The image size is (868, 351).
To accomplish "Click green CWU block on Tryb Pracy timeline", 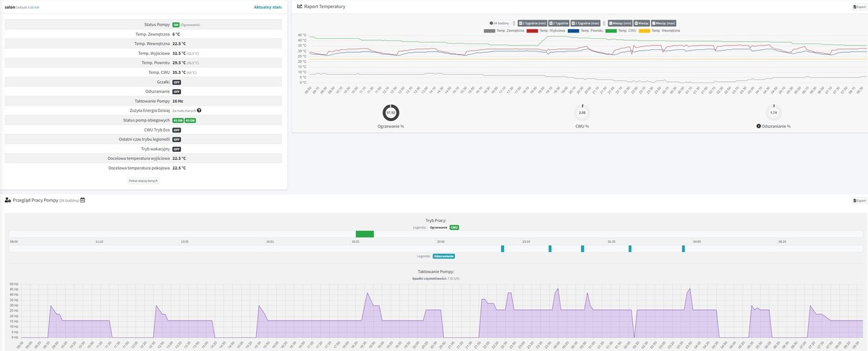I will 365,234.
